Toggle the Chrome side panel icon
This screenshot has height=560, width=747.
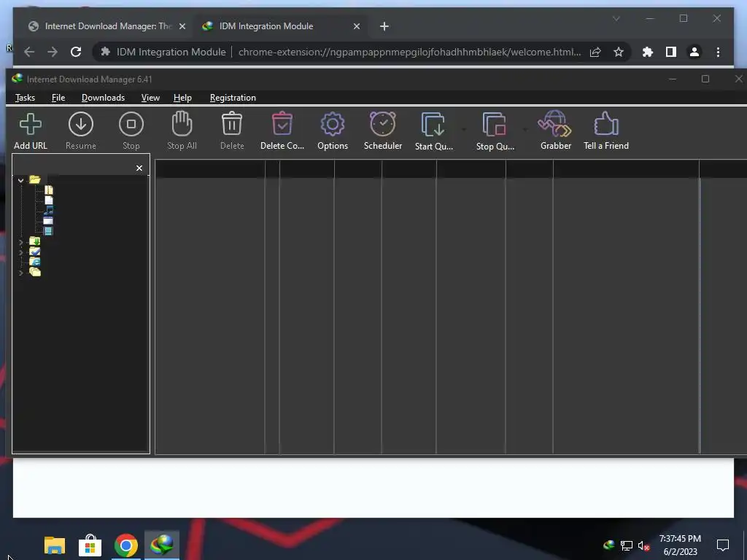671,52
